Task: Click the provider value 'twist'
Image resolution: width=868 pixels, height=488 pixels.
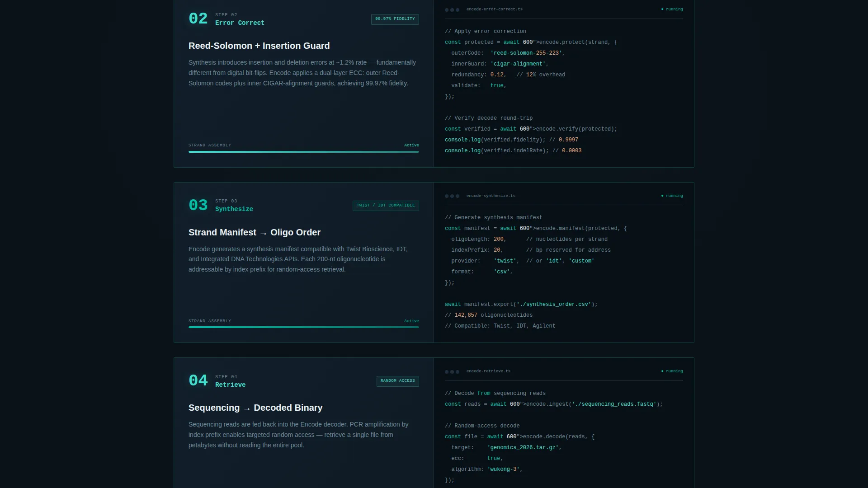Action: [505, 261]
